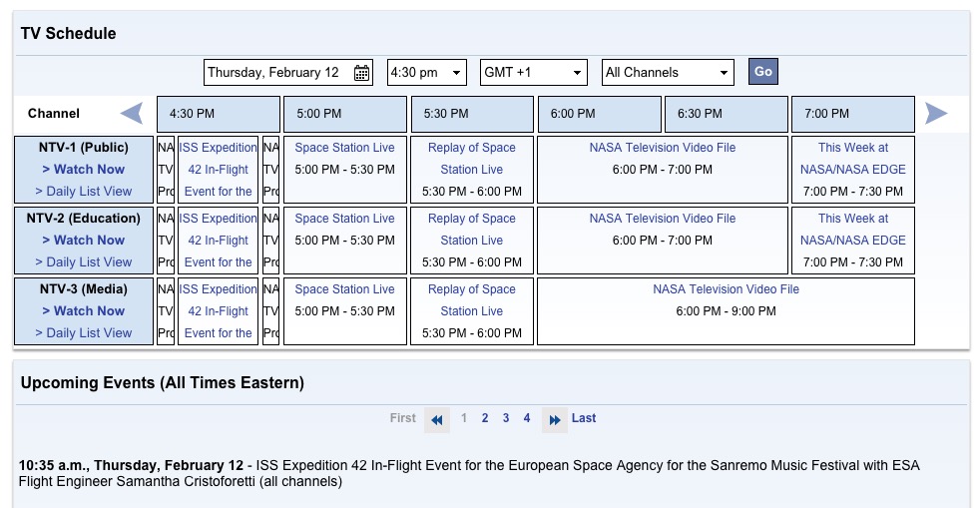Open Space Station Live on NTV-1 row
This screenshot has width=980, height=508.
click(344, 148)
